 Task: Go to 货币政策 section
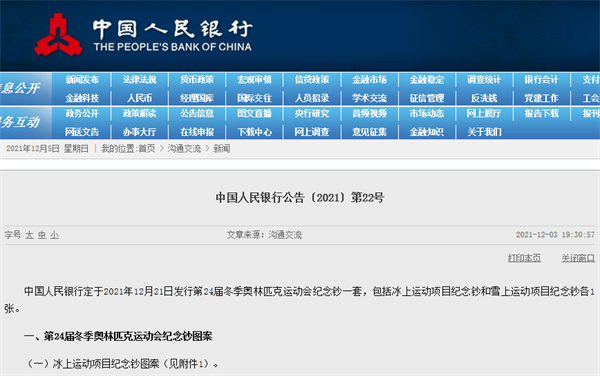tap(197, 80)
